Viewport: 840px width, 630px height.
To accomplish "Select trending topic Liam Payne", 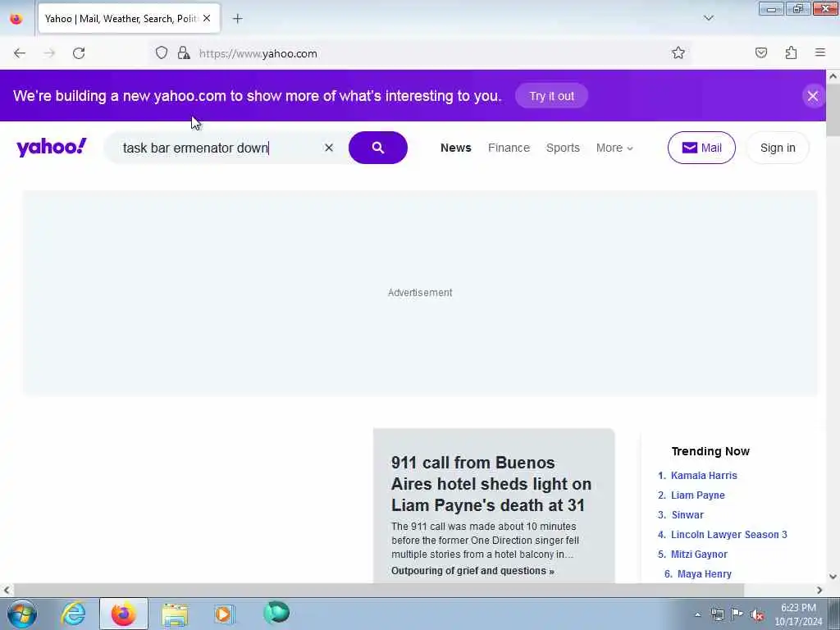I will coord(697,495).
